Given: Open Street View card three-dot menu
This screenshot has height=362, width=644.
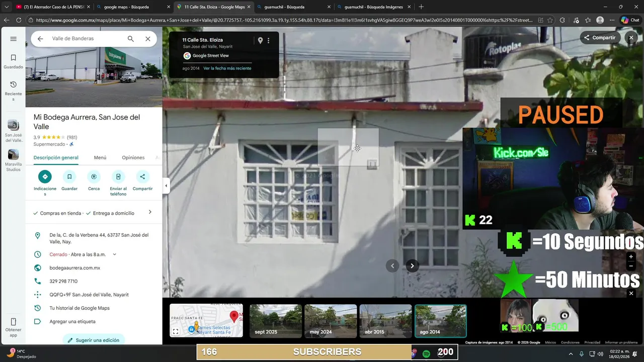Looking at the screenshot, I should point(269,40).
